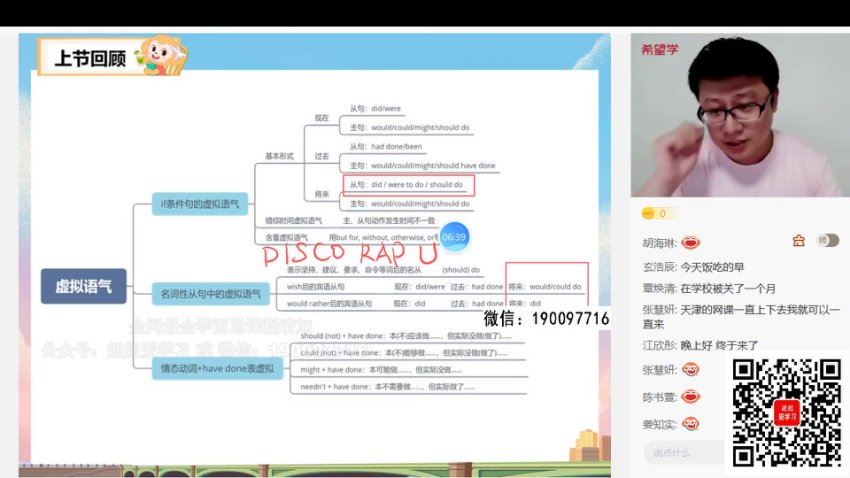Screen dimensions: 850x478
Task: Click 从句: did/were text
Action: (x=375, y=108)
